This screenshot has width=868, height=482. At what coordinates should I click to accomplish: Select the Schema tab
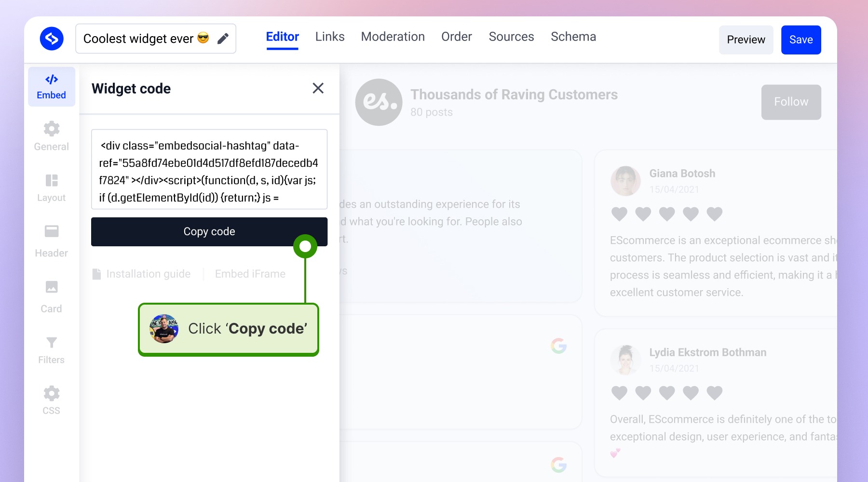pos(573,37)
